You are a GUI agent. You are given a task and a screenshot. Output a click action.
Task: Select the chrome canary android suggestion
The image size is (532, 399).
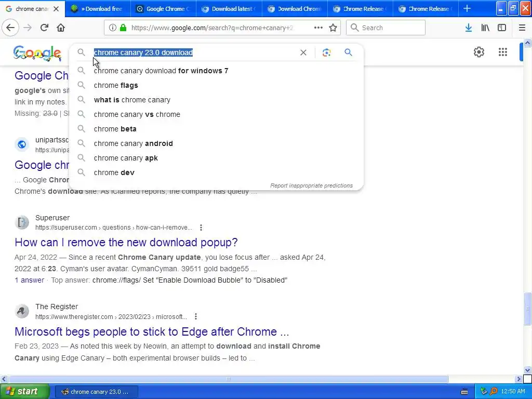216,143
